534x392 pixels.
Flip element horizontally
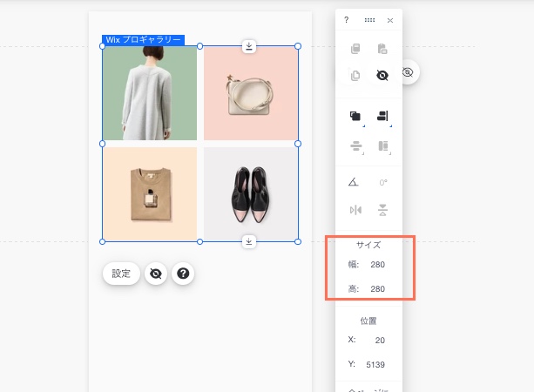coord(355,210)
